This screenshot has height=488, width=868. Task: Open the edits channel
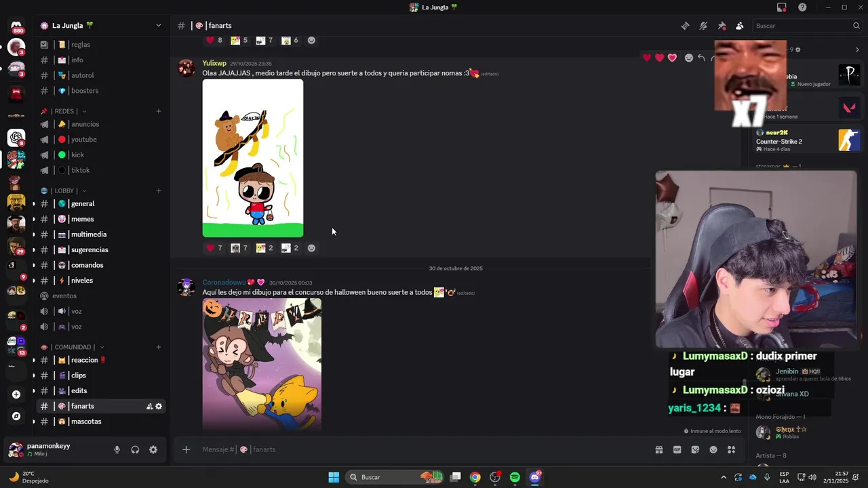click(x=101, y=390)
